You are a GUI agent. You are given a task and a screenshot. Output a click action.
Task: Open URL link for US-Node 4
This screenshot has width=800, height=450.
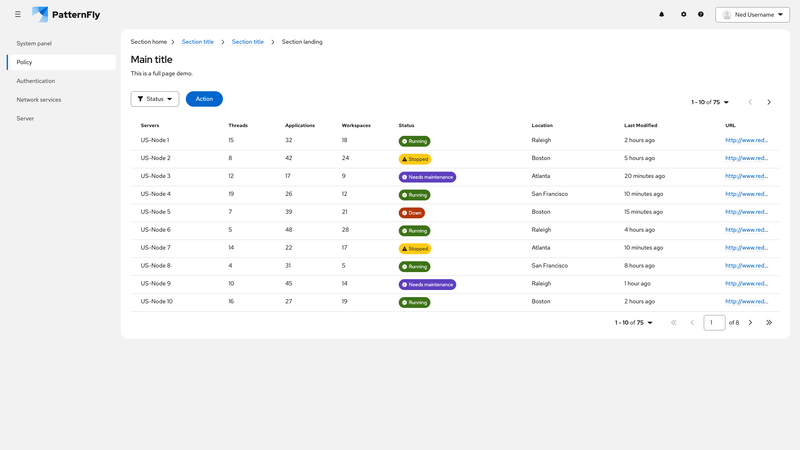click(746, 194)
